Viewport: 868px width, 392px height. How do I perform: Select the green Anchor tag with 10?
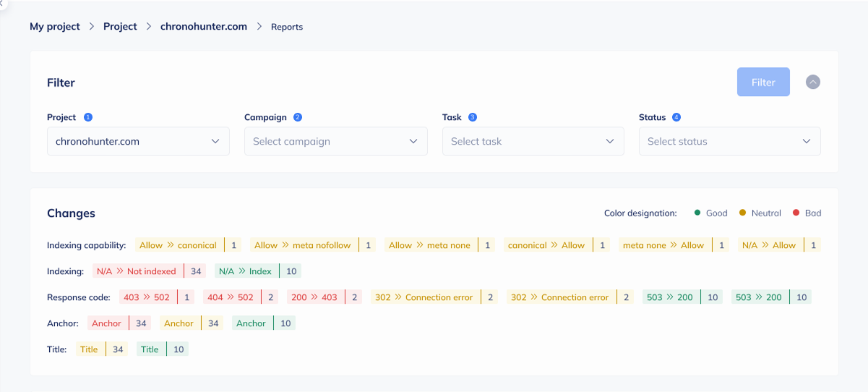264,323
